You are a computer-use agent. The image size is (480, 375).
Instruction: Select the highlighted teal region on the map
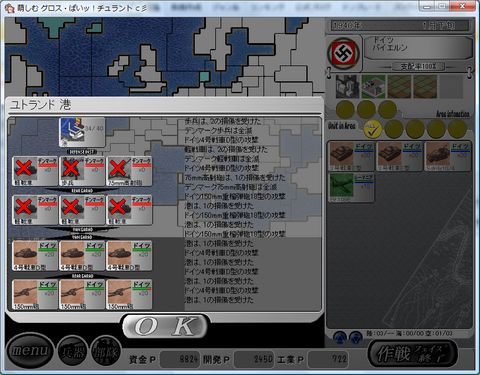(x=204, y=77)
